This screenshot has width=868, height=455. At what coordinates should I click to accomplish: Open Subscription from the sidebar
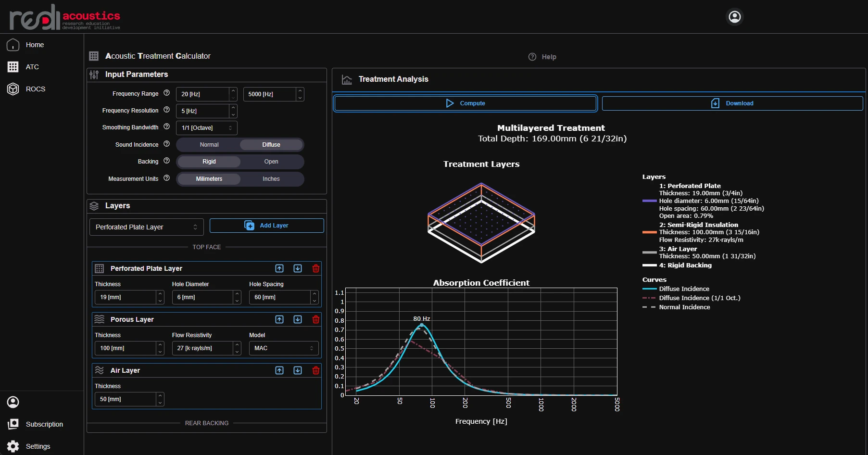click(x=44, y=424)
